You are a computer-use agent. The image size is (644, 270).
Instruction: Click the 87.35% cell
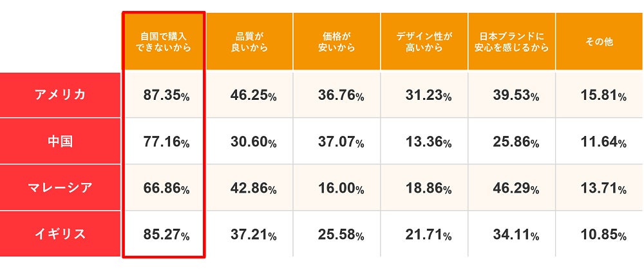pos(166,95)
